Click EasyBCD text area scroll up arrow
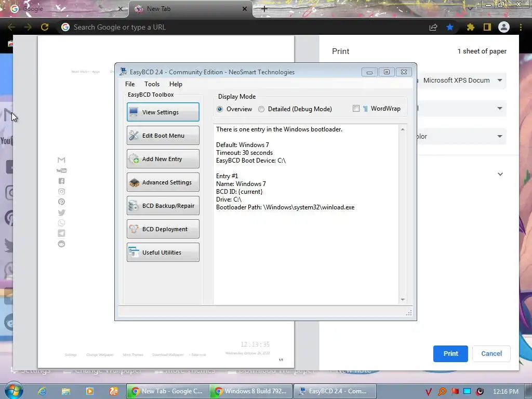The image size is (532, 399). [x=403, y=129]
